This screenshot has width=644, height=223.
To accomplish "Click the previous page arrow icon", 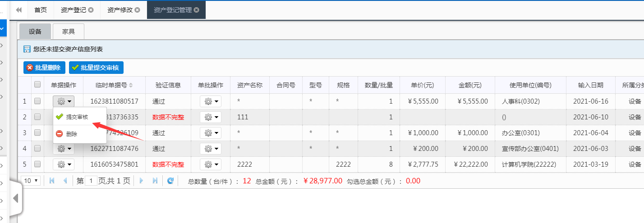I will tap(65, 181).
